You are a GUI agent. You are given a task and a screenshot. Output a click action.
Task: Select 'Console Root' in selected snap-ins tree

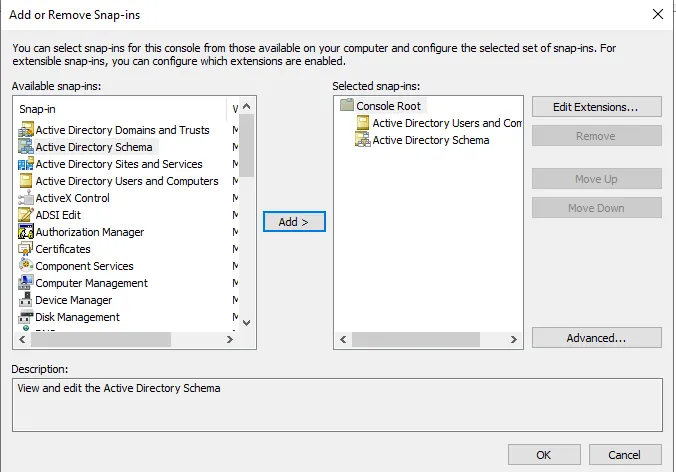click(388, 106)
